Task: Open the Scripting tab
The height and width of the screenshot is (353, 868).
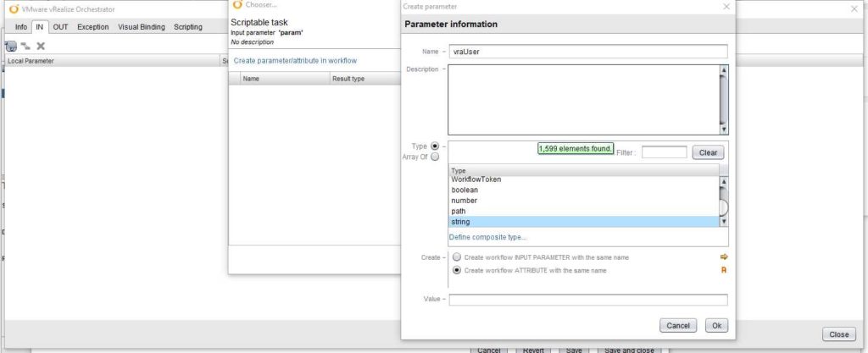Action: (187, 26)
